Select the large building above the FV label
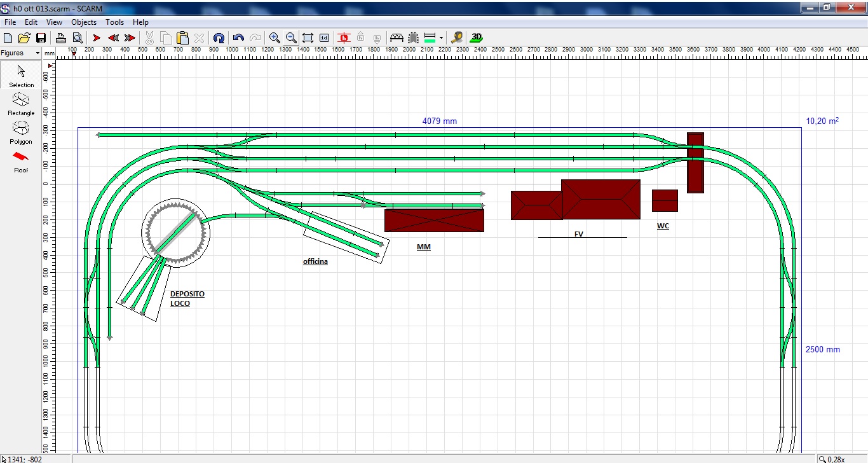 coord(600,199)
